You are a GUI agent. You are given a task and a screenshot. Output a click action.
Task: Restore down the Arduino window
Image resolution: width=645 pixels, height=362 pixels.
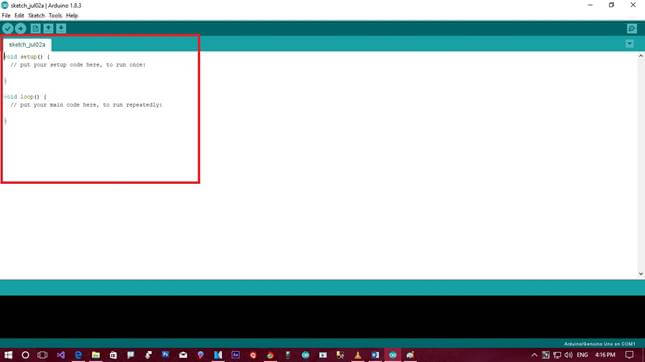(612, 5)
